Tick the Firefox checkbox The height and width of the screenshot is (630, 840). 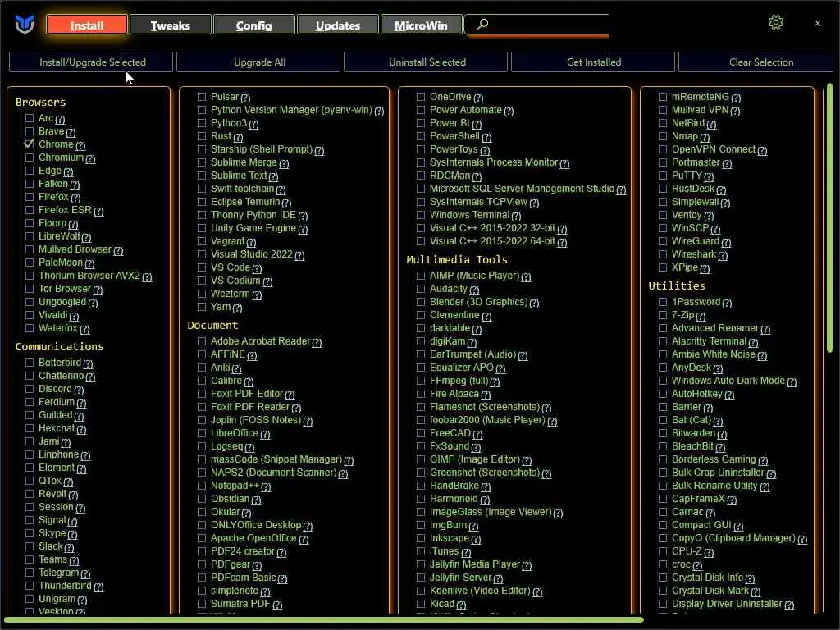click(x=30, y=197)
